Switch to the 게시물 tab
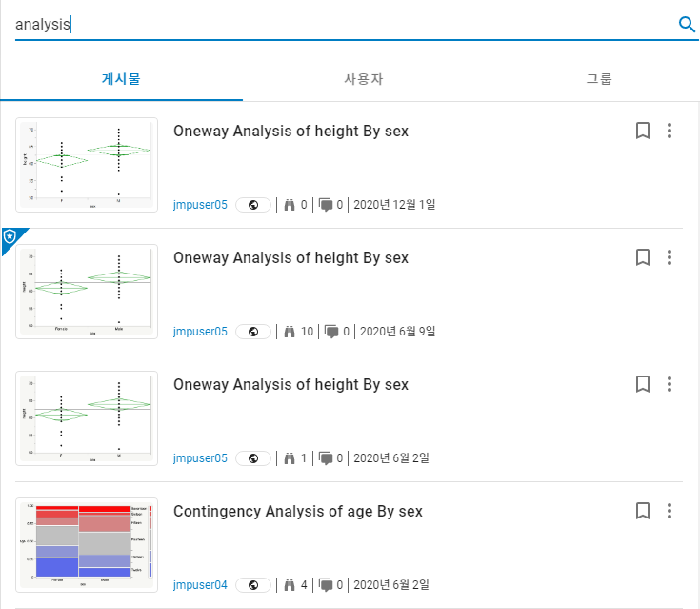The height and width of the screenshot is (609, 700). (121, 79)
